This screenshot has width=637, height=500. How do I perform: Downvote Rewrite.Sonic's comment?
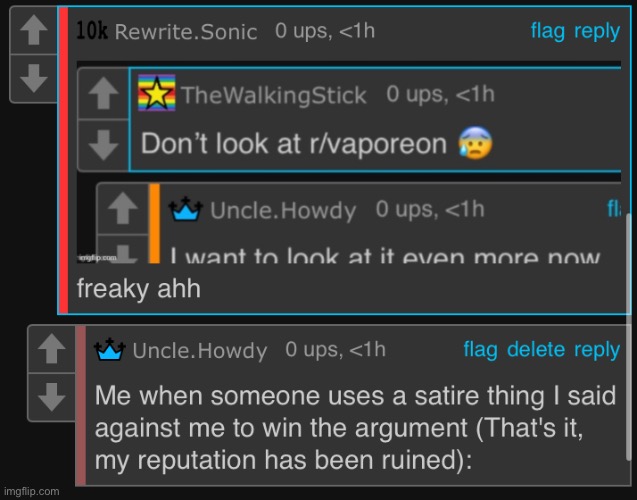coord(34,78)
